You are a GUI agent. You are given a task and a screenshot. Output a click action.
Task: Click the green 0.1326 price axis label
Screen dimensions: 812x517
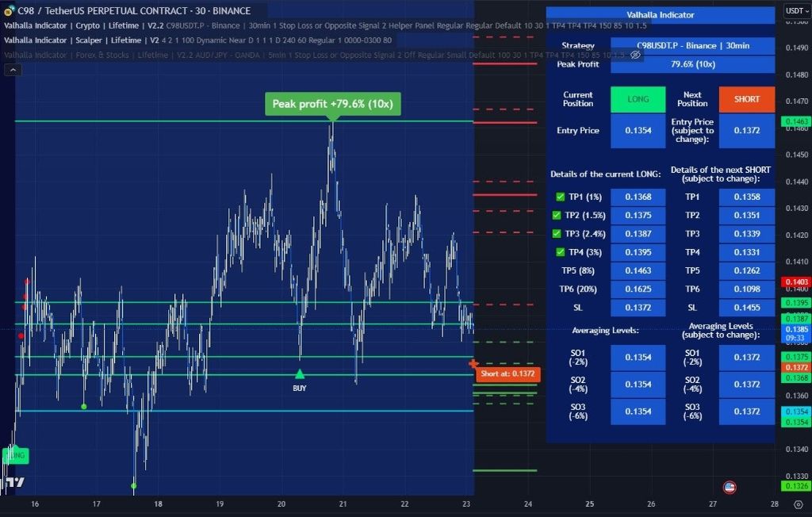[796, 486]
